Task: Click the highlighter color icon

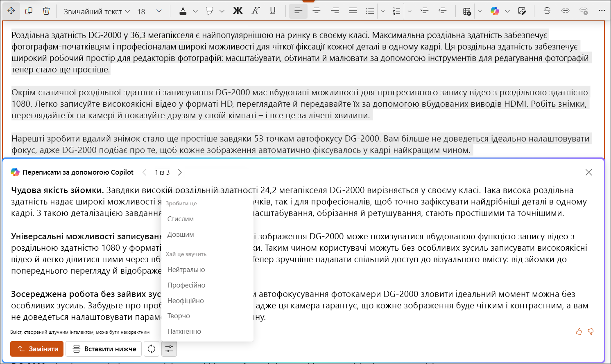Action: pos(210,11)
